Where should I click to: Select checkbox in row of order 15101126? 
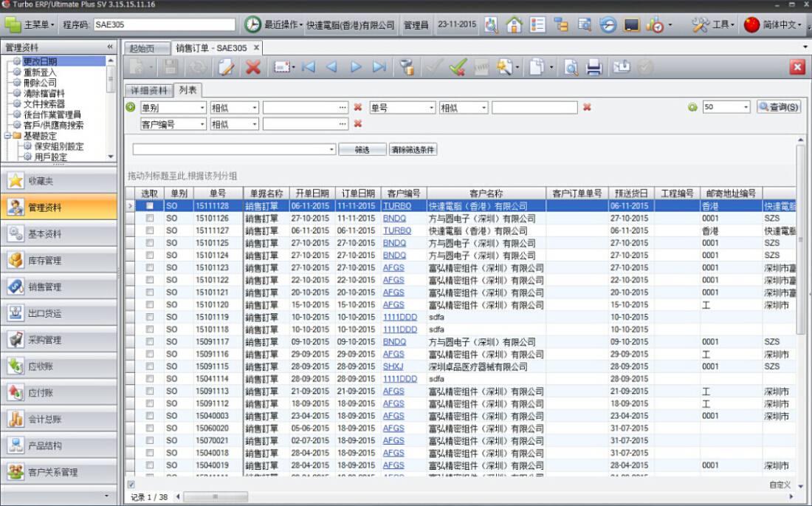[x=150, y=219]
